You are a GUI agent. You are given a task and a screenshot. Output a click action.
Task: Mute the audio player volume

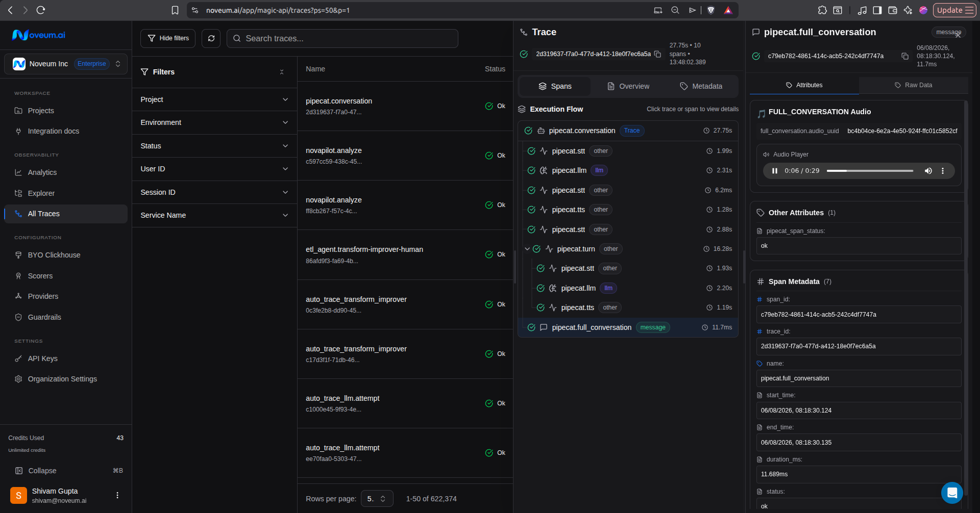click(x=928, y=171)
